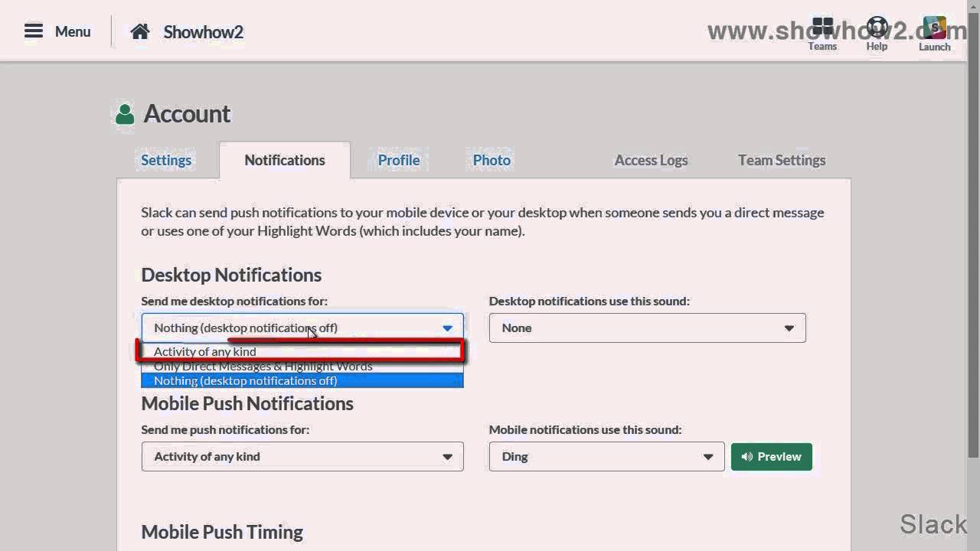Click 'Send me push notifications for:' label
980x551 pixels.
click(226, 429)
